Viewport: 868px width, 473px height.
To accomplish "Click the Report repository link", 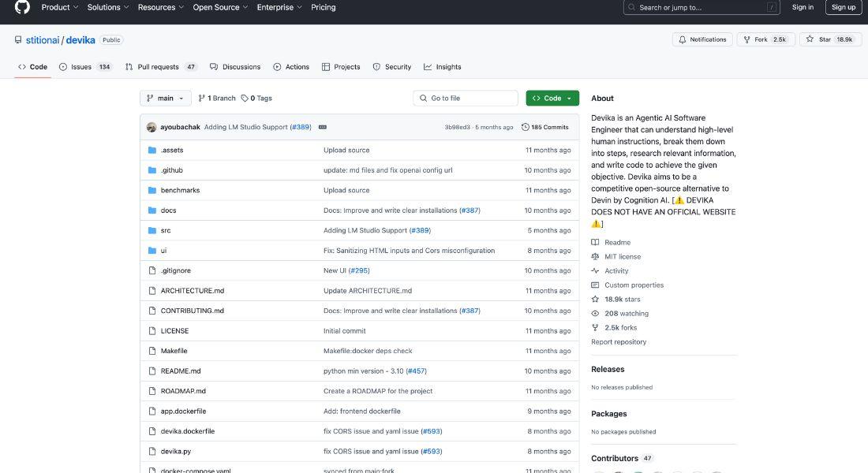I will (x=619, y=342).
